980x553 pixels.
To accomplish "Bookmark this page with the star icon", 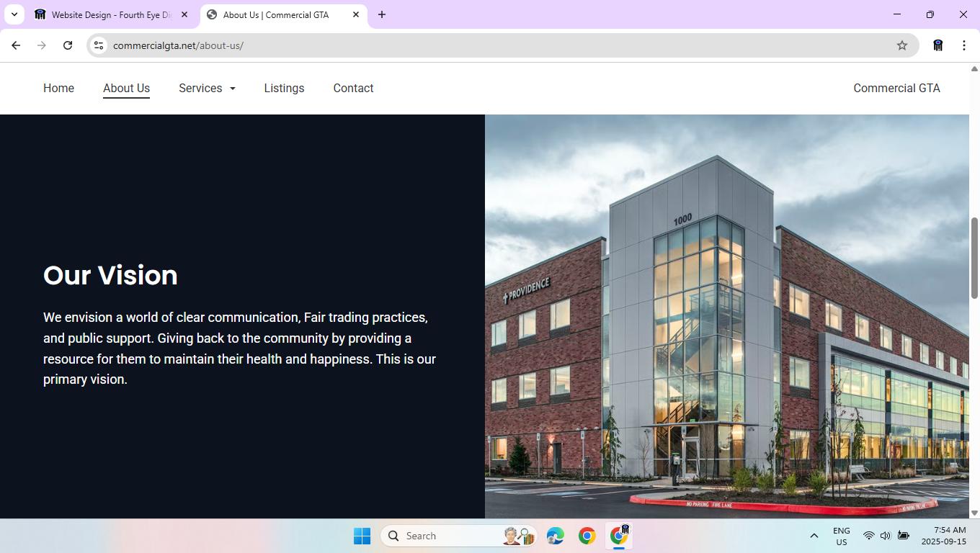I will (902, 45).
